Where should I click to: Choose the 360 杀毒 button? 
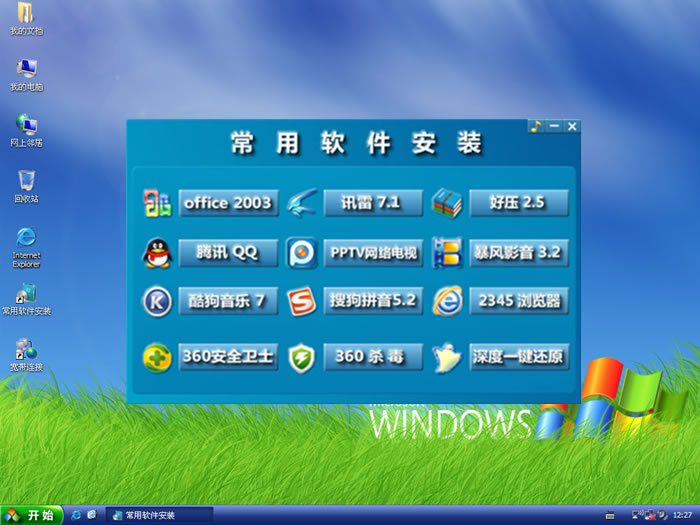pos(373,357)
